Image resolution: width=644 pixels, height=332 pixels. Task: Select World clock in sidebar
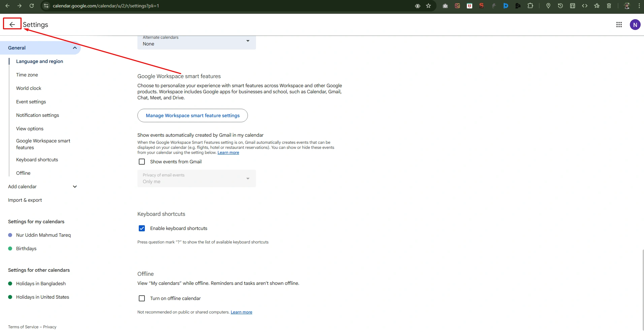[29, 88]
